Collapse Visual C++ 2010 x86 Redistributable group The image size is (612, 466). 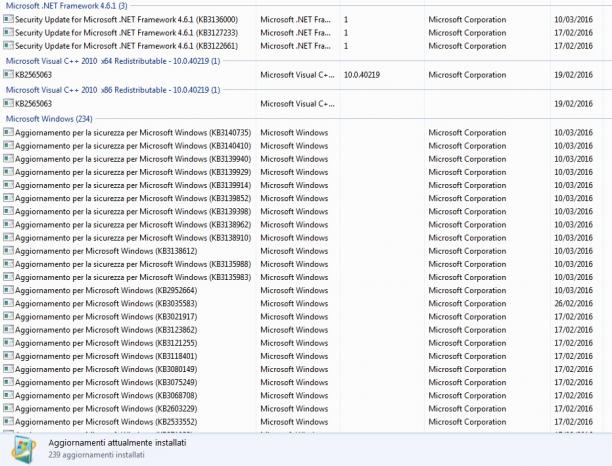coord(113,90)
